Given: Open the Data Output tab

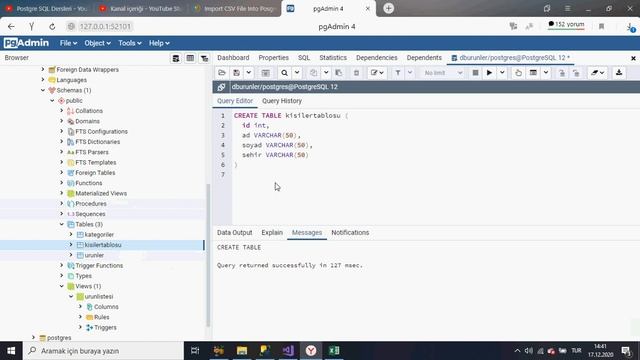Looking at the screenshot, I should 235,233.
